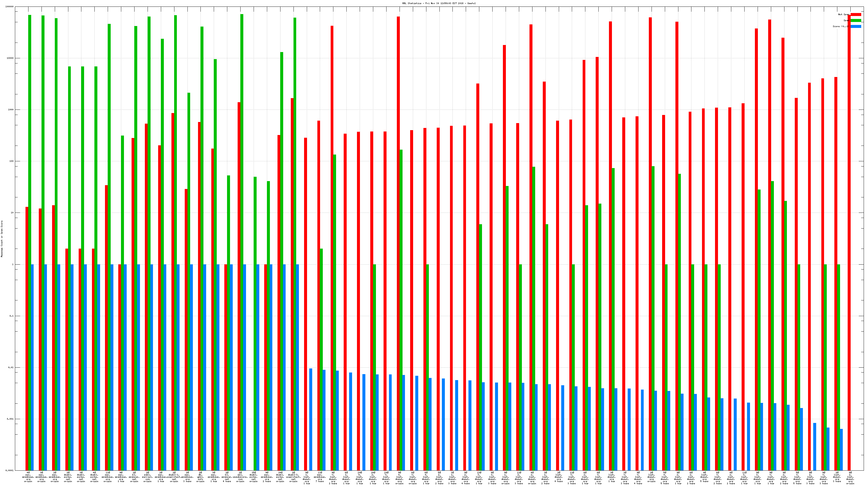Select the dnsbl-3.uceprotect.net origin x-axis label
This screenshot has width=868, height=488.
(293, 477)
